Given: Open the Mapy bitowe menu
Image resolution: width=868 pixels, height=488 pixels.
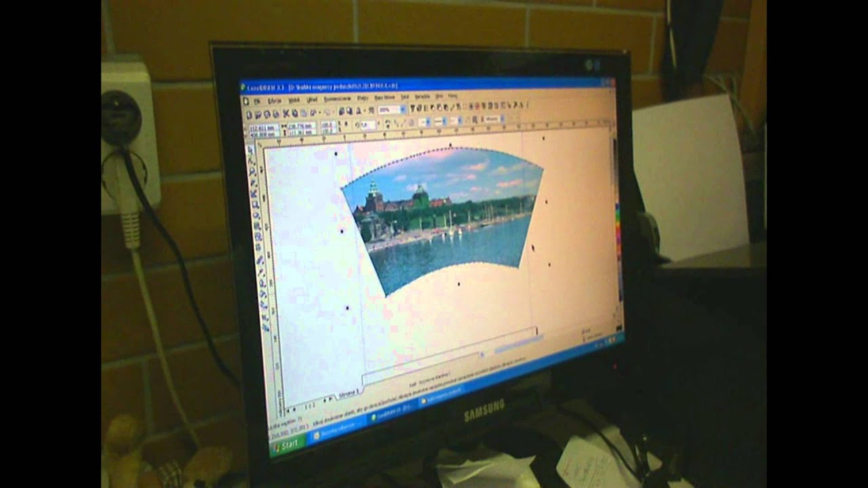Looking at the screenshot, I should [x=384, y=98].
